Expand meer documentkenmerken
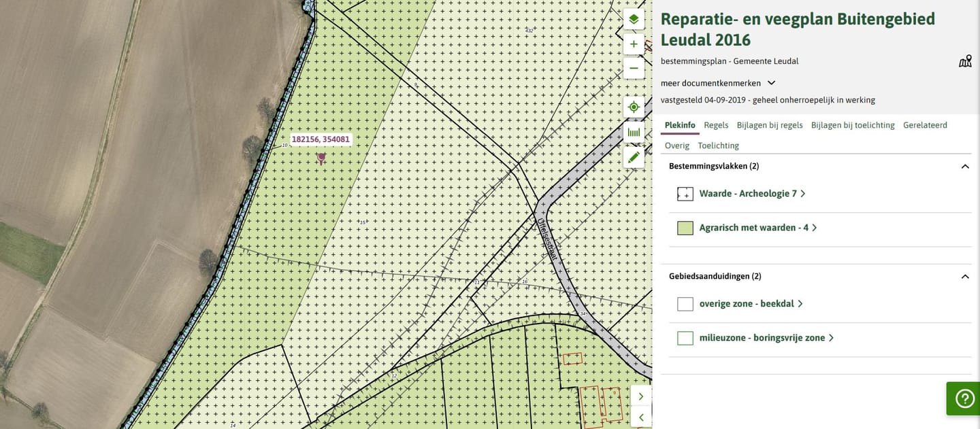 718,83
